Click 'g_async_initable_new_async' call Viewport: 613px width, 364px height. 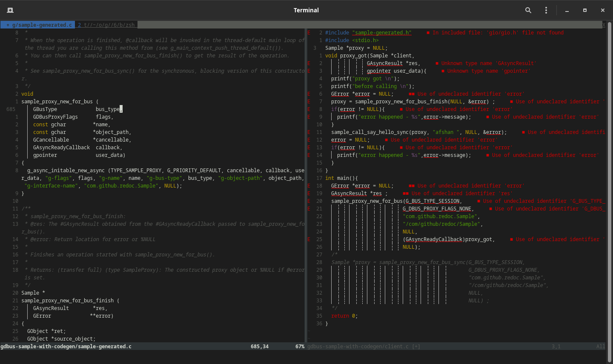point(66,171)
